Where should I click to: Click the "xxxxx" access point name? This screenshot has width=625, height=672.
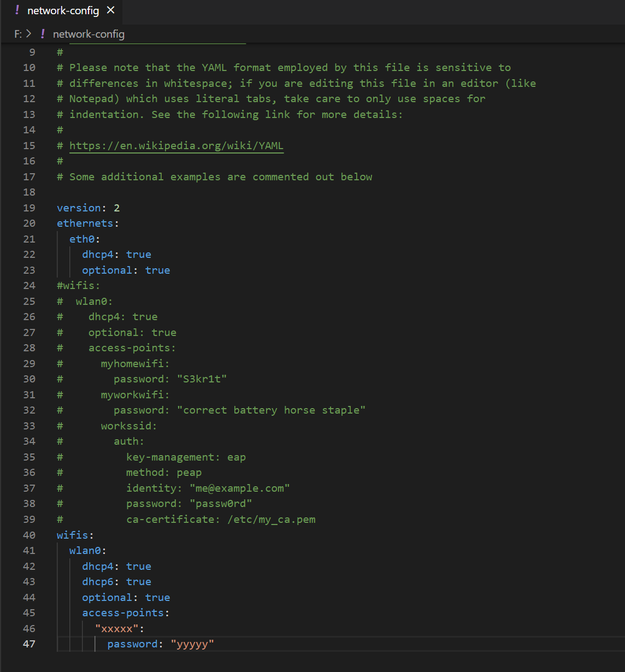point(117,628)
